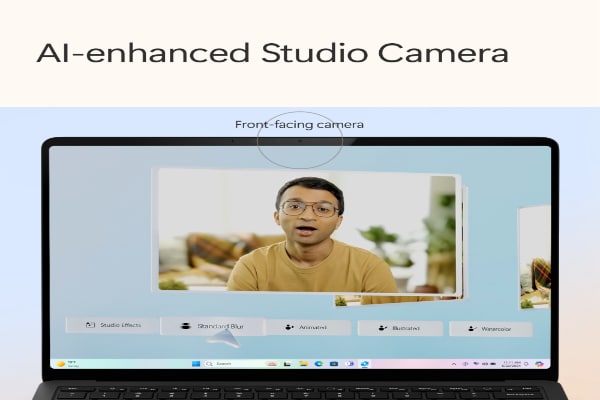Open the Studio Effects panel button
The width and height of the screenshot is (600, 400).
tap(111, 325)
